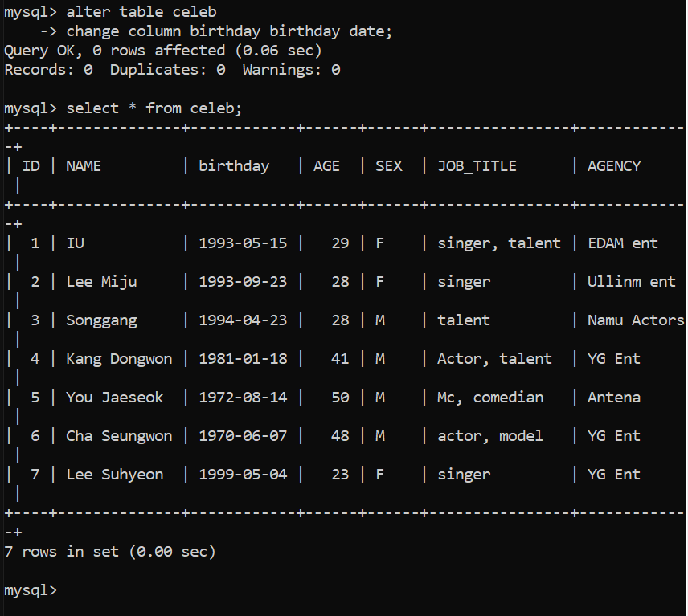
Task: Click the 'select * from celeb;' command
Action: (x=154, y=108)
